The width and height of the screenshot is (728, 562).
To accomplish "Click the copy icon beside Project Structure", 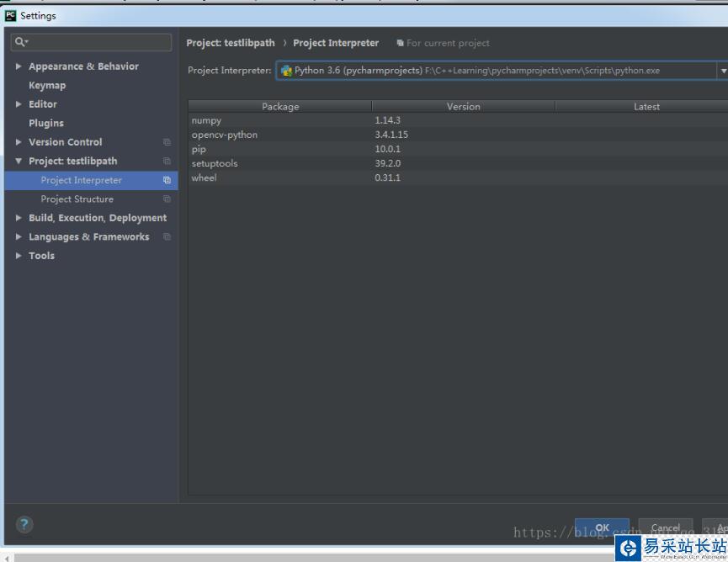I will pos(167,199).
